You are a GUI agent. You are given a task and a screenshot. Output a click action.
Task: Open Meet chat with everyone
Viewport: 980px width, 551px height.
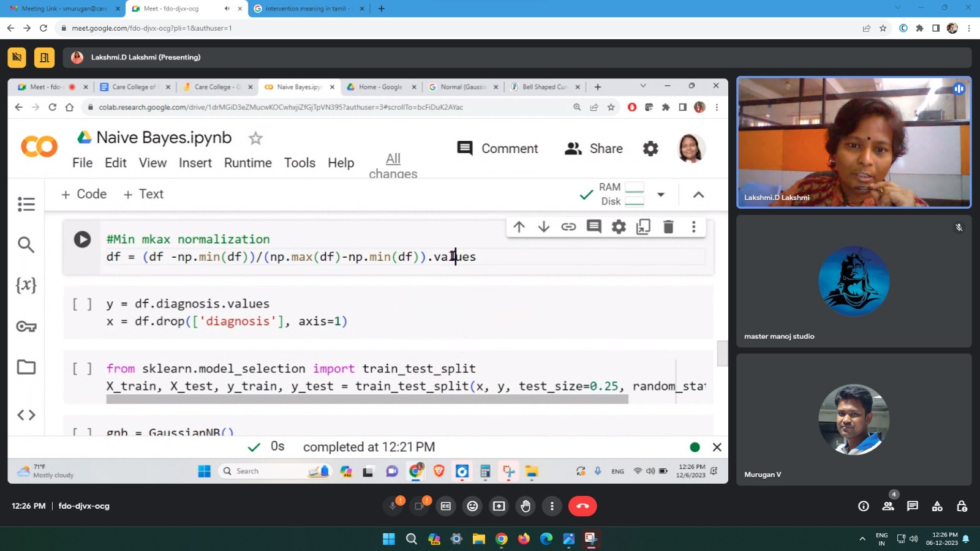(913, 506)
